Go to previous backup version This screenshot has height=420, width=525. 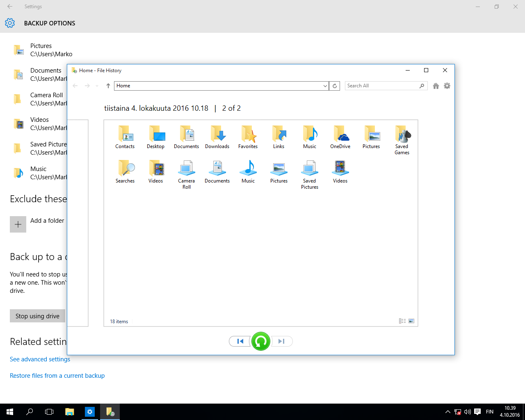point(240,341)
